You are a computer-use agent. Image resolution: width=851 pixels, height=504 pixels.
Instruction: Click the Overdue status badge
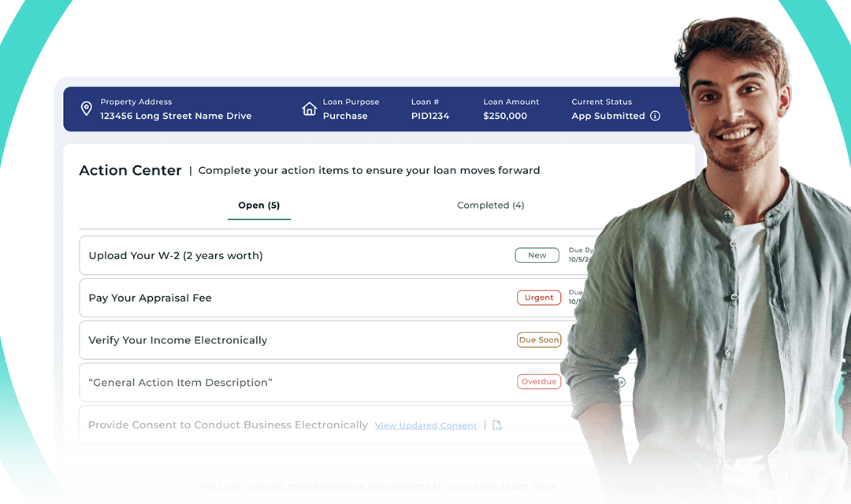[539, 382]
